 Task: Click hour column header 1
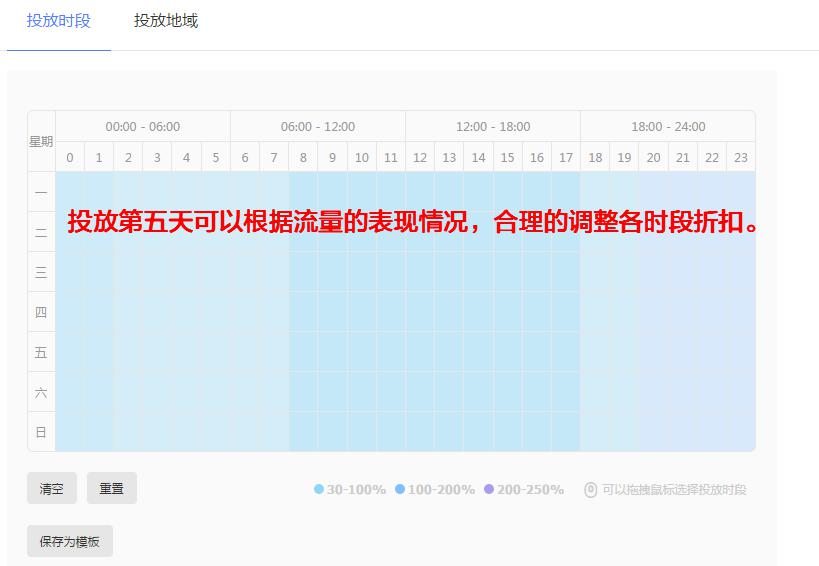(x=99, y=157)
